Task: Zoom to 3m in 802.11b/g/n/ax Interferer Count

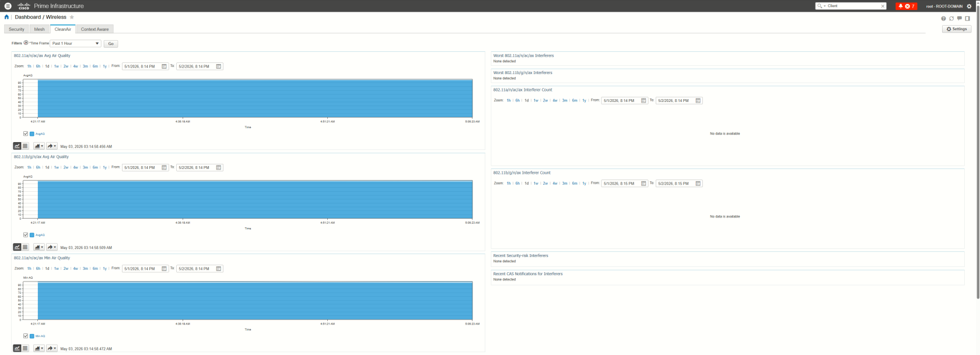Action: [x=565, y=184]
